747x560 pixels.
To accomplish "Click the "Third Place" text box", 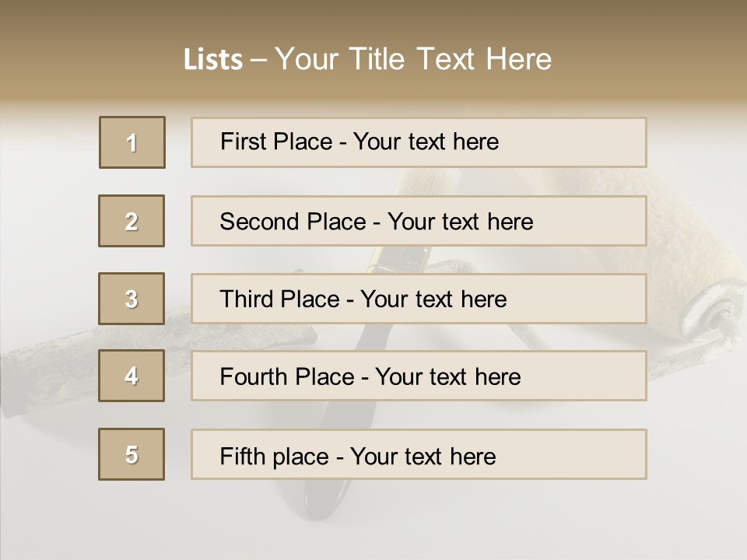I will coord(419,299).
